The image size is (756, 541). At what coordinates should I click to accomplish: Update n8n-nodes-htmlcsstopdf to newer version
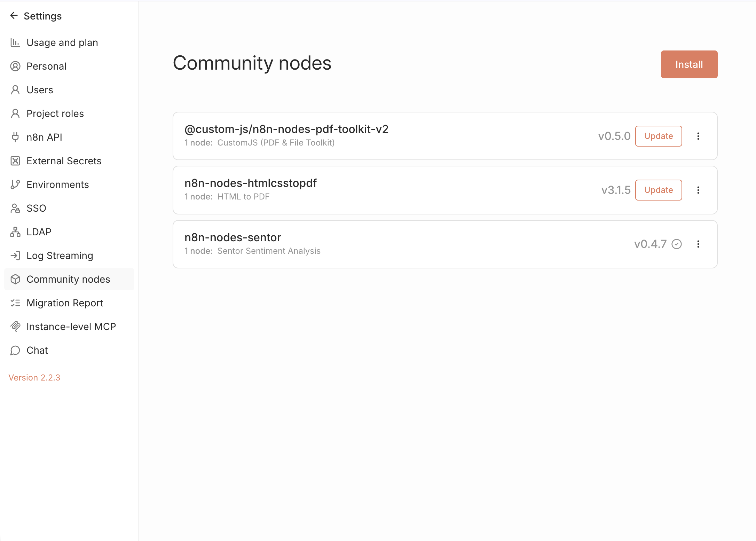[x=658, y=190]
